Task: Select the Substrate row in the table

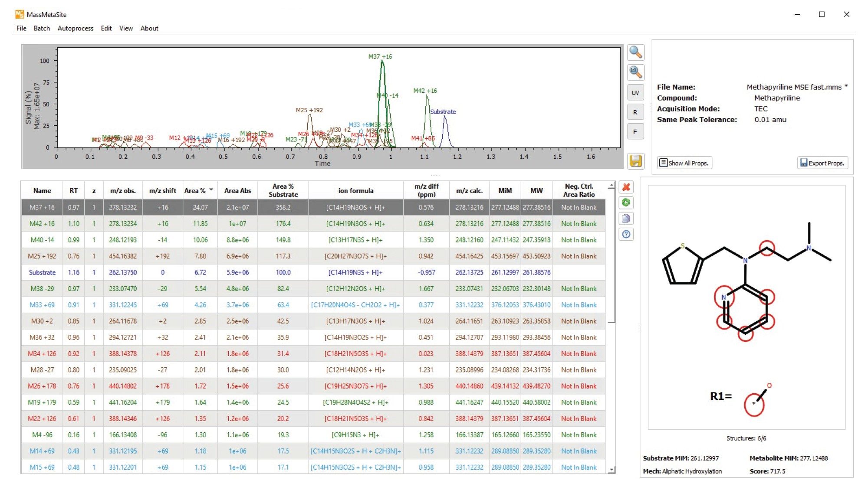Action: coord(42,272)
